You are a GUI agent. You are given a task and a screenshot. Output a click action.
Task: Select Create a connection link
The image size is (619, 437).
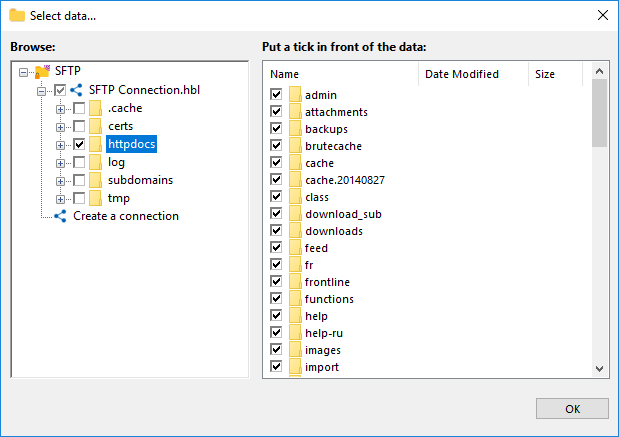click(126, 216)
